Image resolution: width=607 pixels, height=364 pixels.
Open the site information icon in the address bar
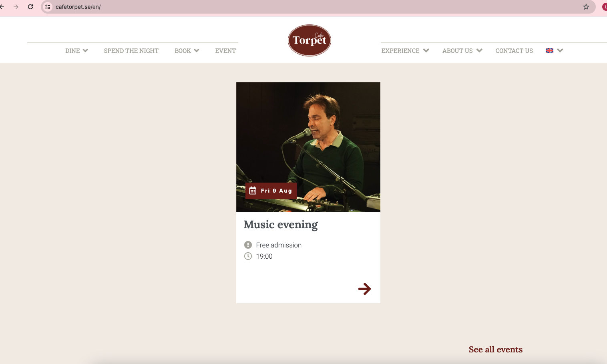pos(48,7)
